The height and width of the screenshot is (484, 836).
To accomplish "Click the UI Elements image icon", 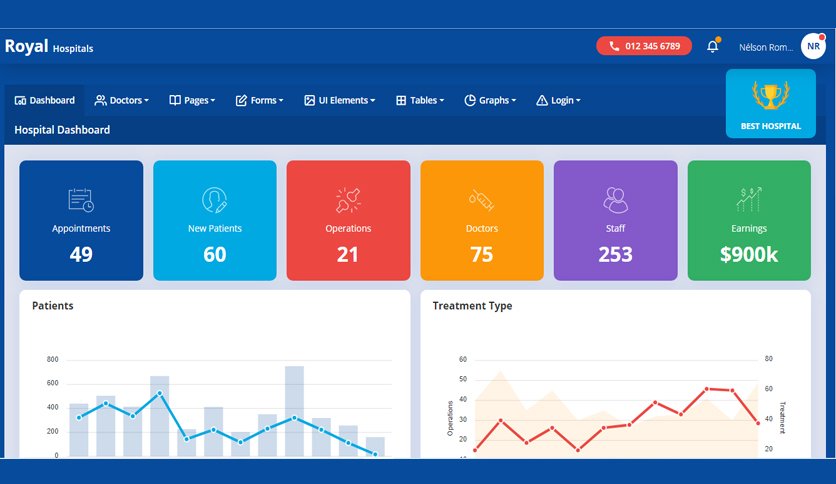I will tap(309, 100).
